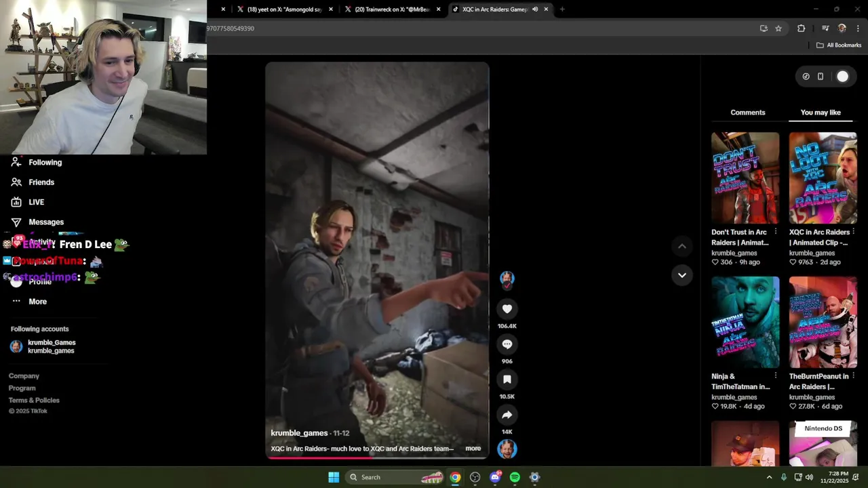Switch to Comments tab
Screen dimensions: 868x488
click(748, 113)
